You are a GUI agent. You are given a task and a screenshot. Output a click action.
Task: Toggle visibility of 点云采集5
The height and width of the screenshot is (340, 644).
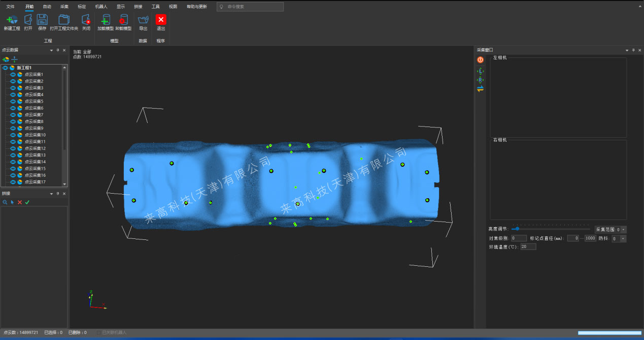click(13, 102)
